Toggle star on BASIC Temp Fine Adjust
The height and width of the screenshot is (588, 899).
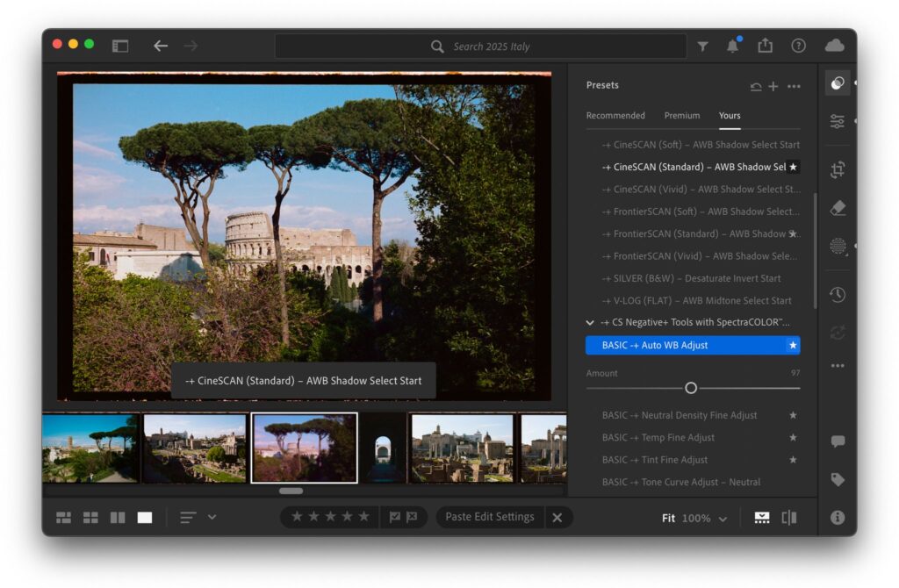tap(793, 437)
